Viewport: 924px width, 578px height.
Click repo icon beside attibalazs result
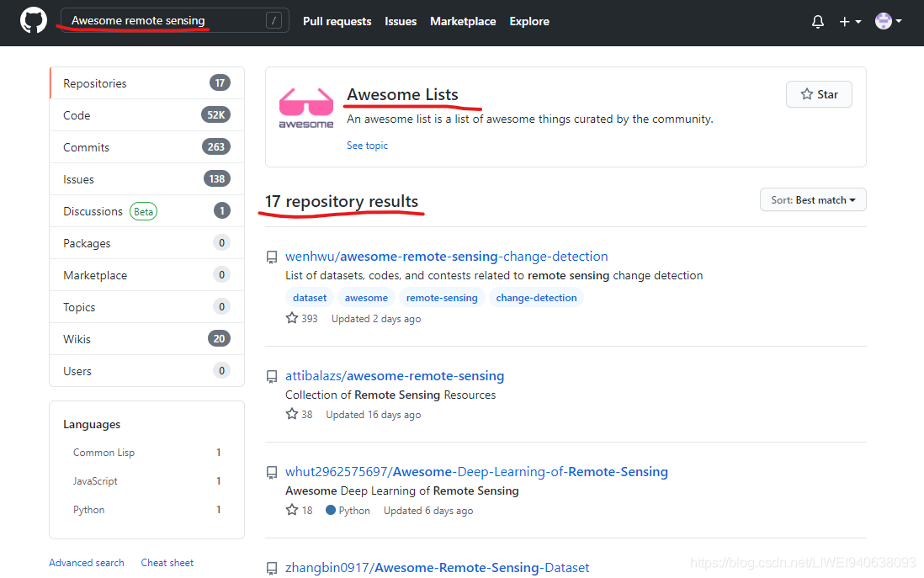click(x=272, y=376)
